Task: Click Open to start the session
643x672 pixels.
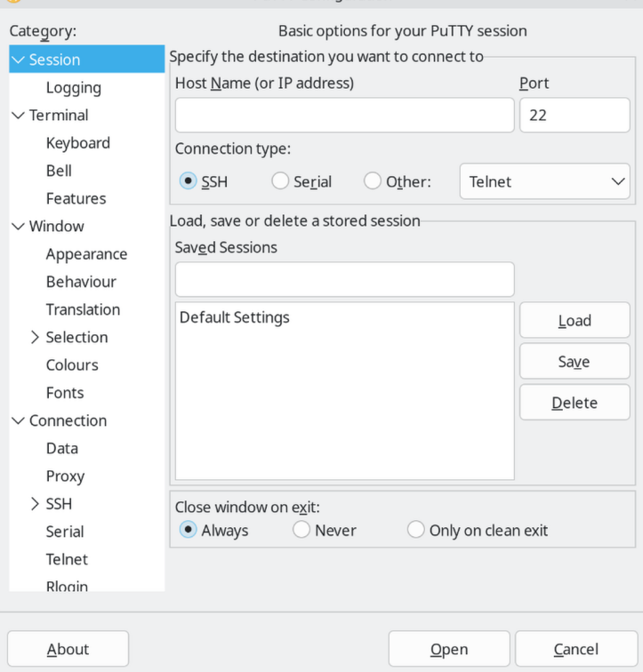Action: (449, 650)
